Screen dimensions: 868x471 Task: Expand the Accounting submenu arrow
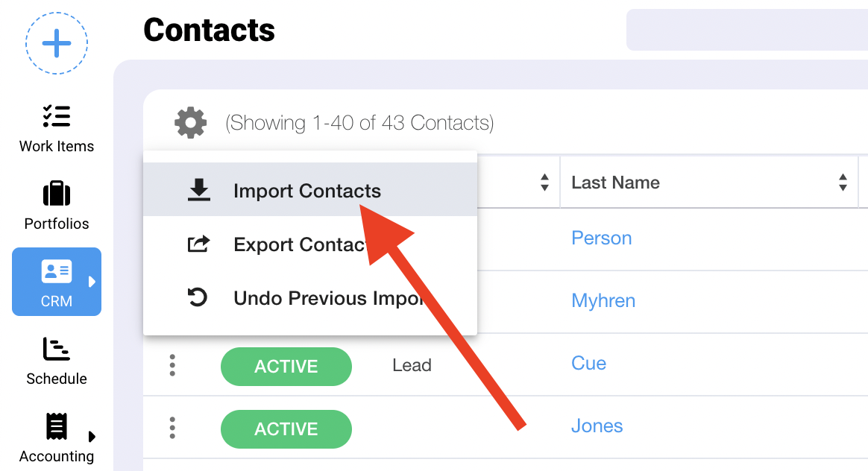tap(92, 436)
